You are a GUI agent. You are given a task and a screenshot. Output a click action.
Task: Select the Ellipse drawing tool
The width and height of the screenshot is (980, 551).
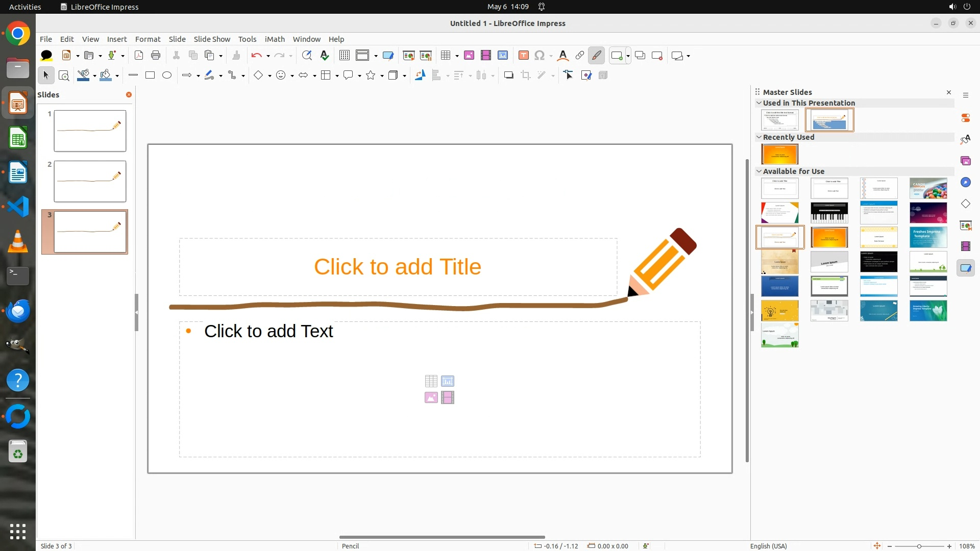click(167, 76)
